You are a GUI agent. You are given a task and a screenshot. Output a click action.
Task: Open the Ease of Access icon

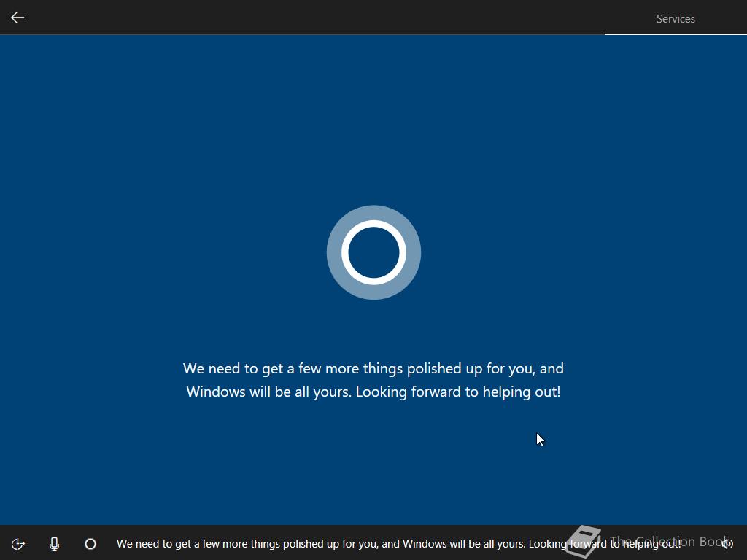pyautogui.click(x=18, y=544)
